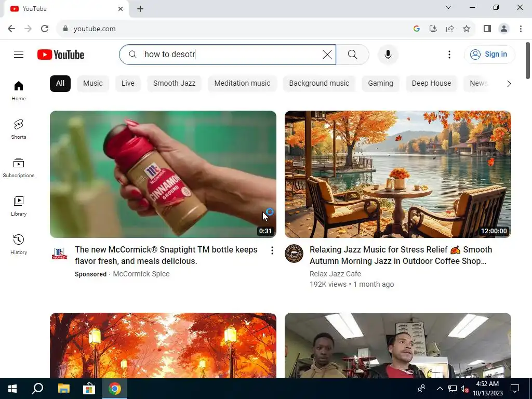Share this page via share icon
Viewport: 532px width, 399px height.
[x=449, y=29]
